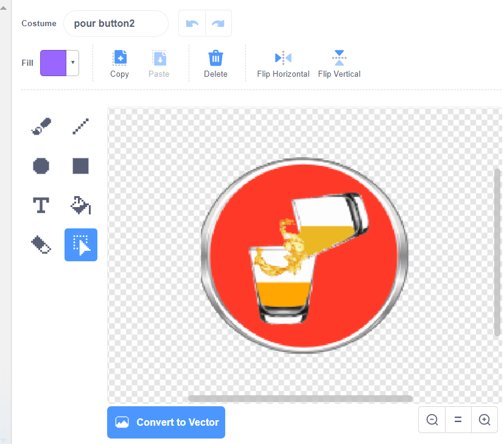
Task: Zoom in on the canvas
Action: [x=485, y=420]
